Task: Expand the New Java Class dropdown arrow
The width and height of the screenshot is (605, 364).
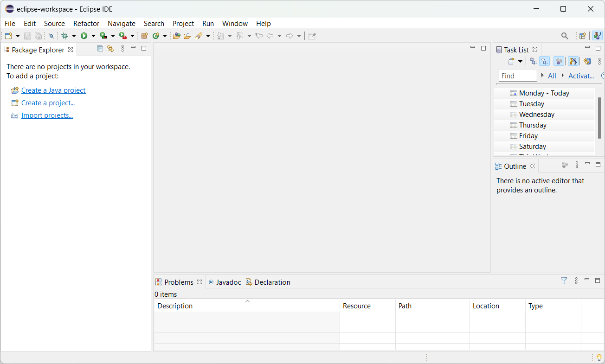Action: coord(165,36)
